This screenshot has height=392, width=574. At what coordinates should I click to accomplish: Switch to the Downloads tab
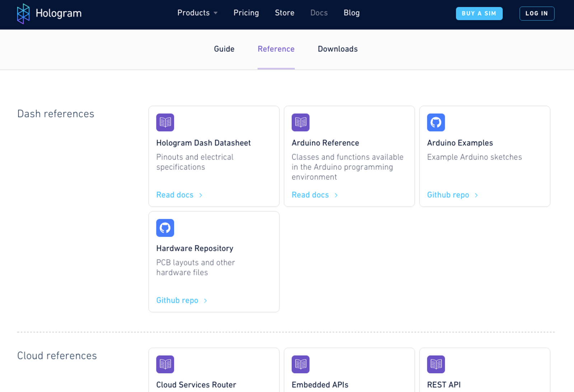[338, 49]
